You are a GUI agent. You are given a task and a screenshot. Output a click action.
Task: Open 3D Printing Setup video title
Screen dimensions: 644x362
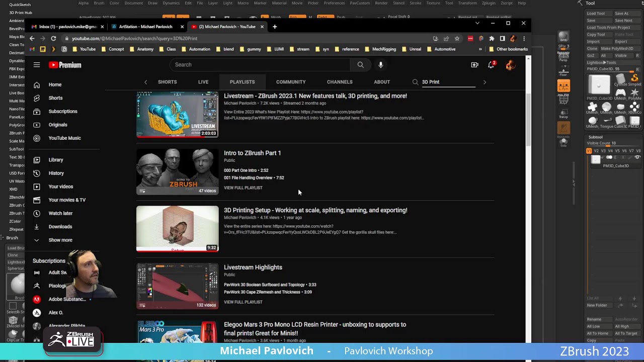[x=315, y=210]
